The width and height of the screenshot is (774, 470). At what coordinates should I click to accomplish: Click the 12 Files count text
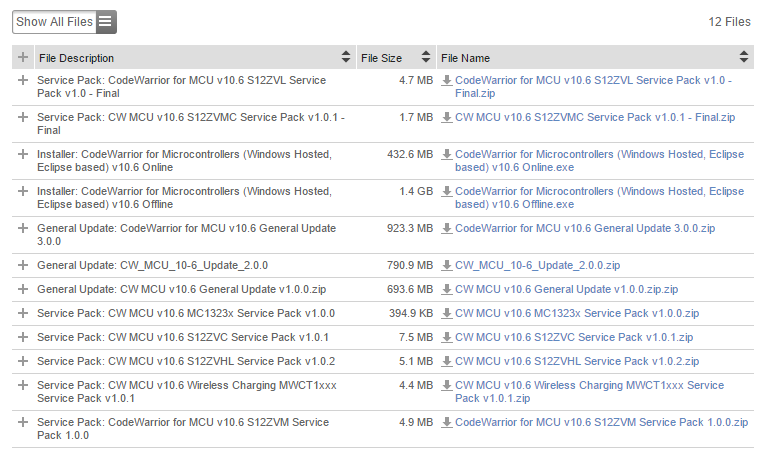(x=730, y=22)
